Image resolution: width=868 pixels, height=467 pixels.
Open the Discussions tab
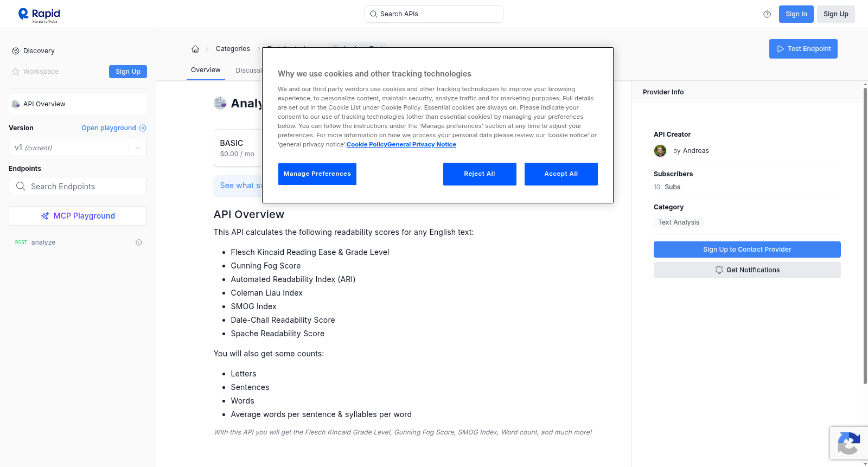click(249, 71)
